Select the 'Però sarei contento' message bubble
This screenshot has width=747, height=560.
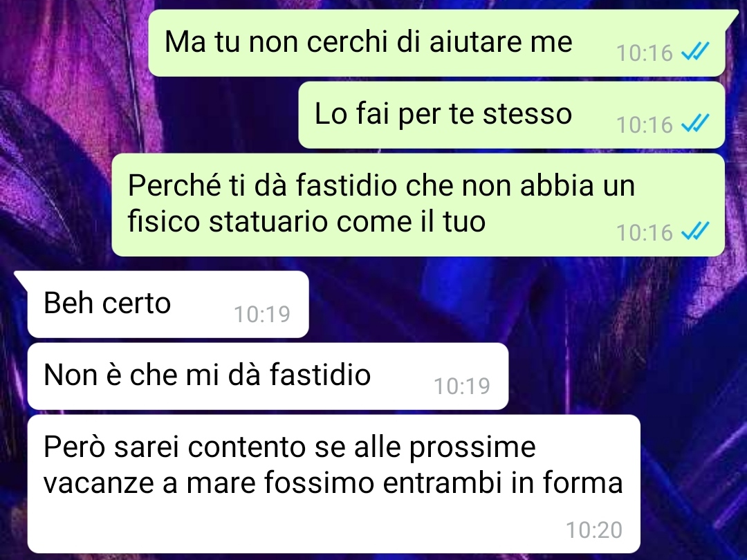[333, 484]
